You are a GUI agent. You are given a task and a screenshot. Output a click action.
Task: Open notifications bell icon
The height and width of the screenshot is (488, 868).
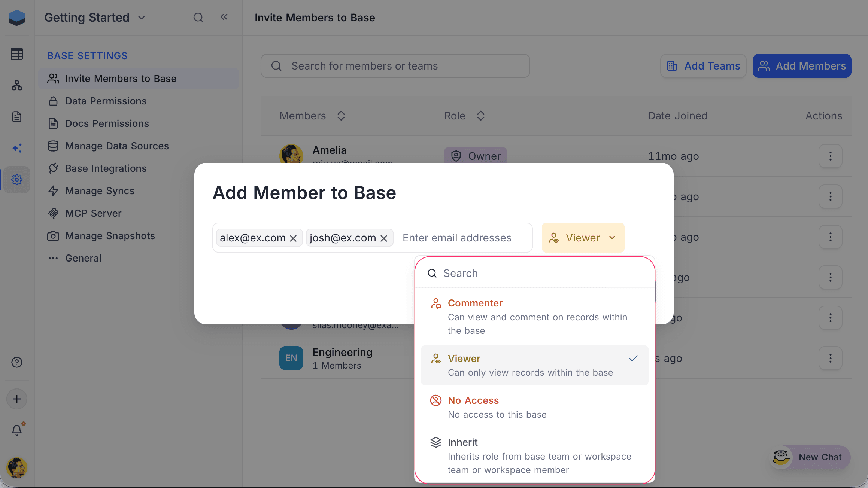coord(17,430)
